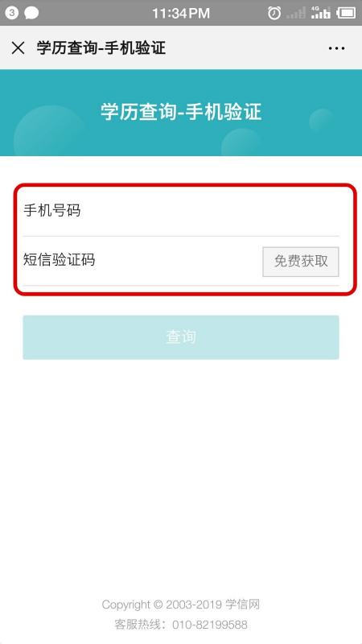Focus the 手机号码 input field
This screenshot has height=644, width=362.
(x=181, y=211)
